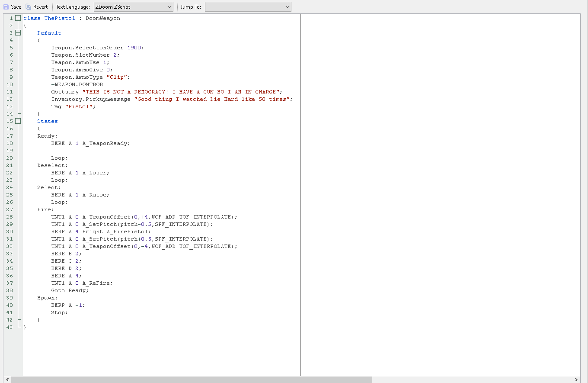This screenshot has height=383, width=588.
Task: Click 'Loop;' under Deselect state
Action: (60, 180)
